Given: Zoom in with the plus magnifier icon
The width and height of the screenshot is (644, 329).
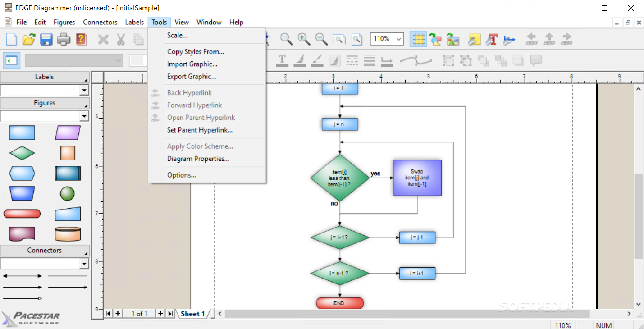Looking at the screenshot, I should tap(304, 39).
